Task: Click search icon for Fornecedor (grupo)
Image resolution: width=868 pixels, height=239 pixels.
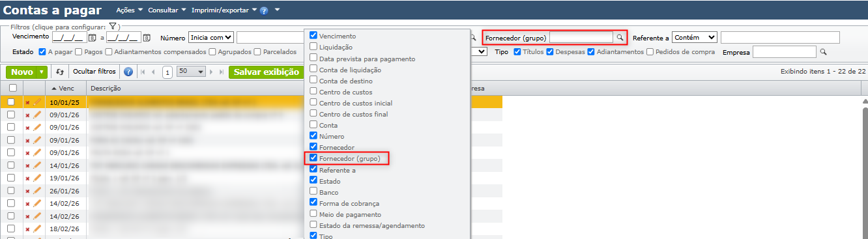Action: [x=620, y=38]
